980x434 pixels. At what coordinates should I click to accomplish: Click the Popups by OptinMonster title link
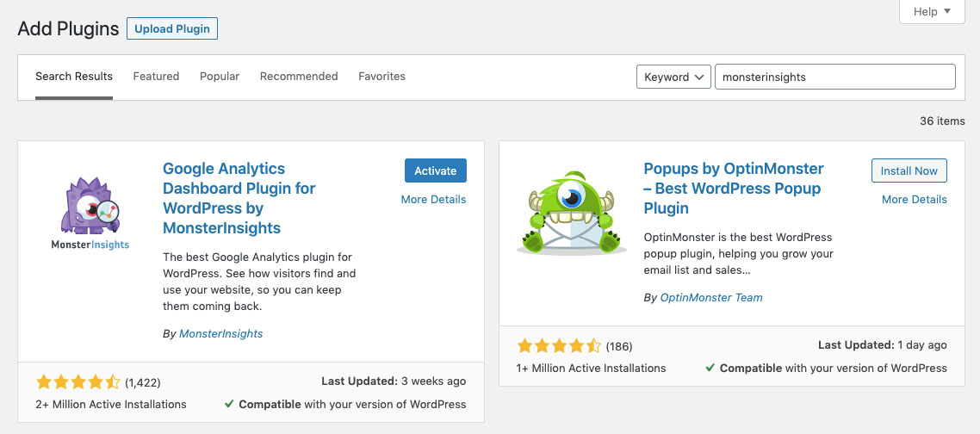pyautogui.click(x=733, y=188)
